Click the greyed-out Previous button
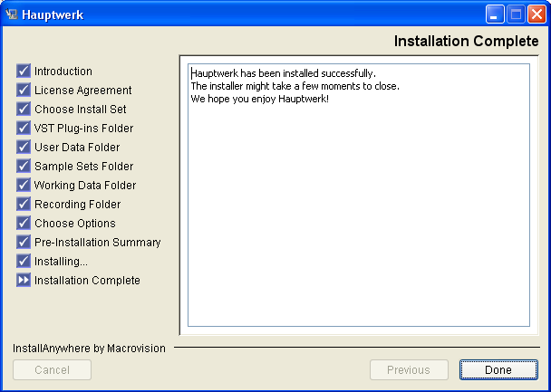Viewport: 551px width, 392px height. (x=409, y=369)
